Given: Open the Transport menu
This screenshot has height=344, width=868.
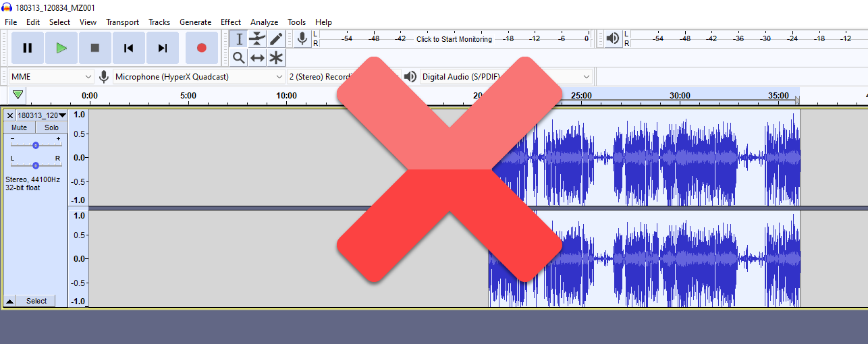Looking at the screenshot, I should point(122,22).
